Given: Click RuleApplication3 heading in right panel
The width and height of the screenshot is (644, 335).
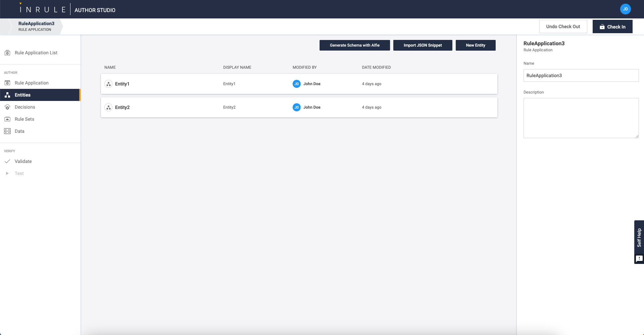Looking at the screenshot, I should (x=544, y=43).
